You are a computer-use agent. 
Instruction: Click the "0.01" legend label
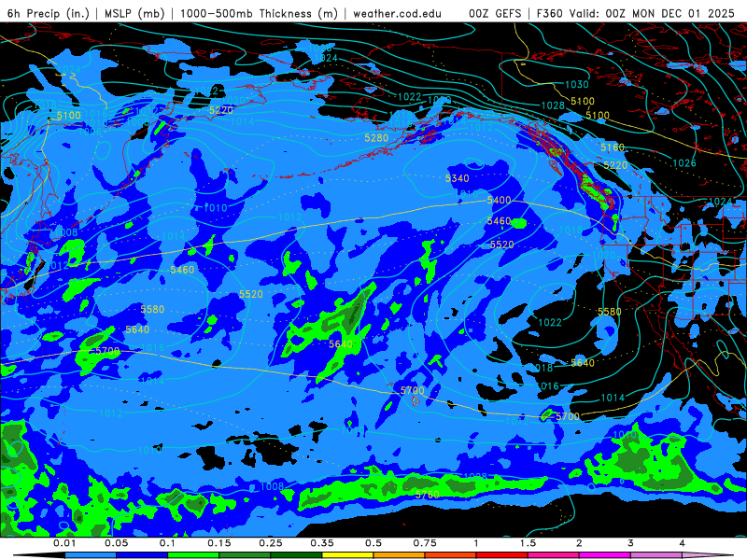(64, 543)
